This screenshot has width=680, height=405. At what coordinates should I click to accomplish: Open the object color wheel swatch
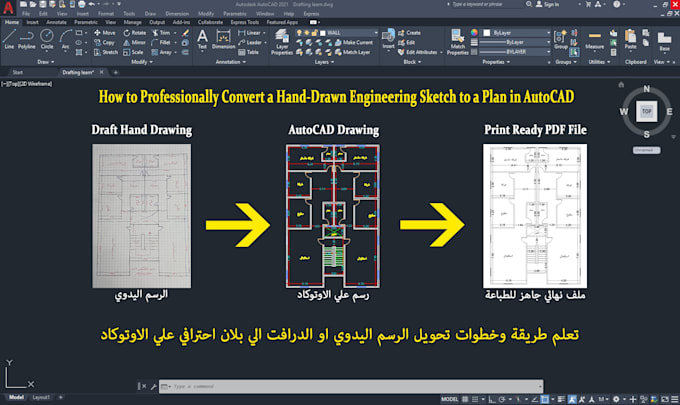coord(474,33)
